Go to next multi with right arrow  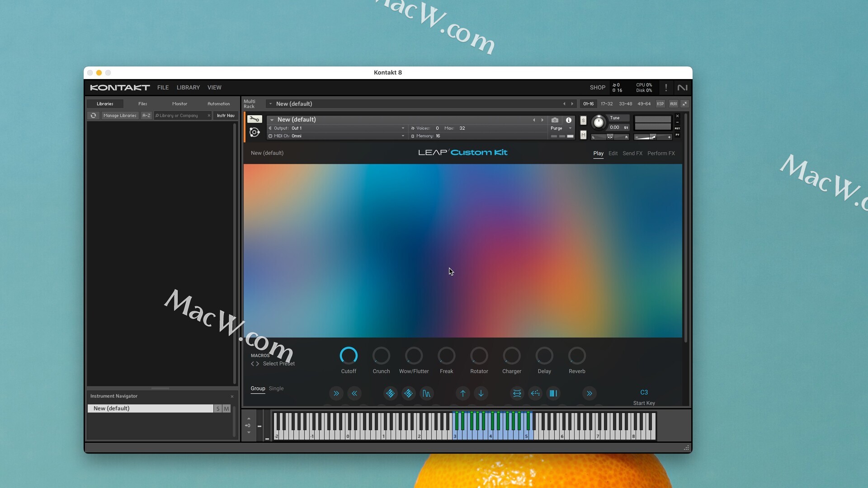tap(572, 104)
